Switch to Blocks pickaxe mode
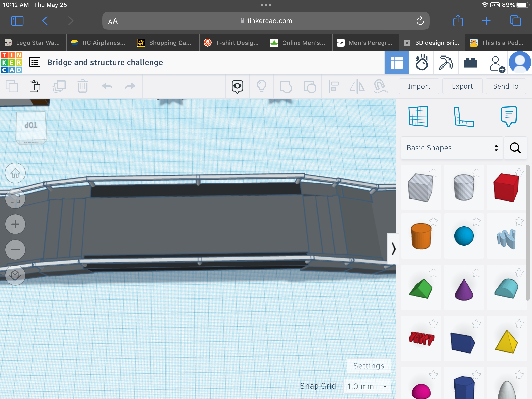This screenshot has height=399, width=532. tap(446, 63)
